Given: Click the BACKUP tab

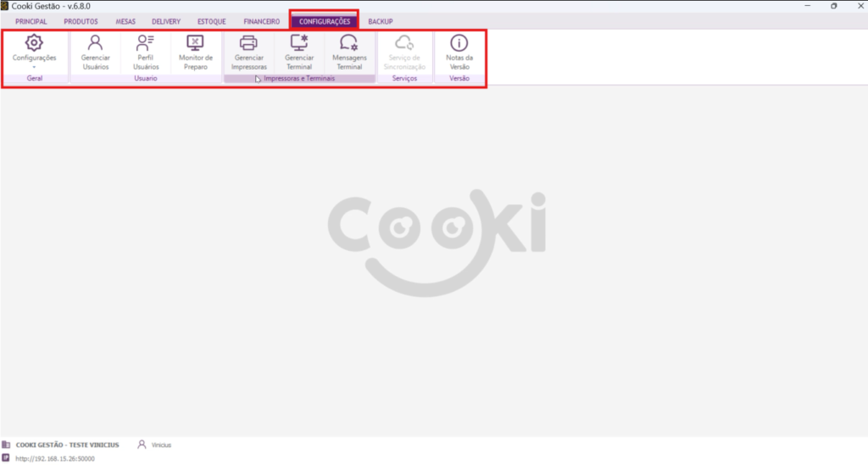Looking at the screenshot, I should click(381, 21).
